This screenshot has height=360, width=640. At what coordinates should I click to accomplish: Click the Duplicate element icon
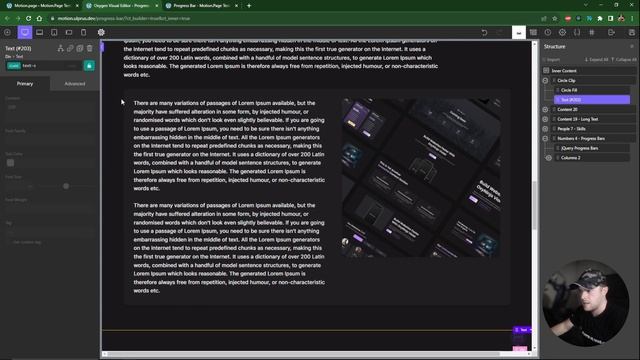pyautogui.click(x=80, y=48)
